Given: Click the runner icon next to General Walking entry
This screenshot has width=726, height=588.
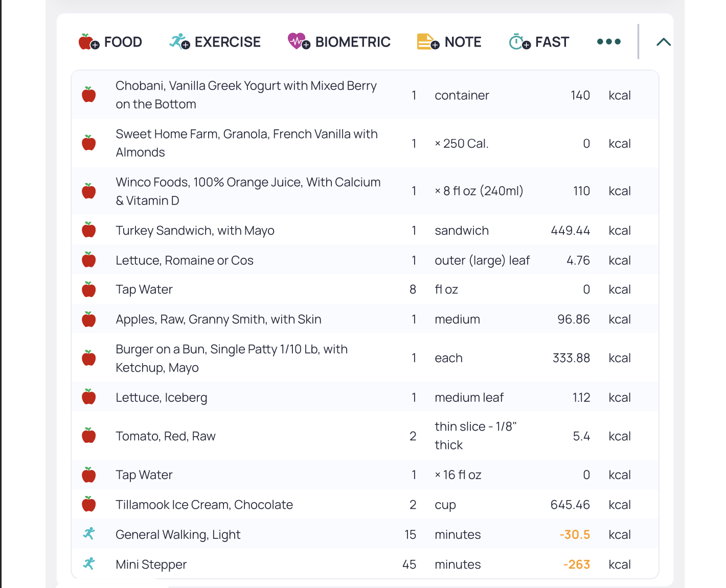Looking at the screenshot, I should point(89,534).
